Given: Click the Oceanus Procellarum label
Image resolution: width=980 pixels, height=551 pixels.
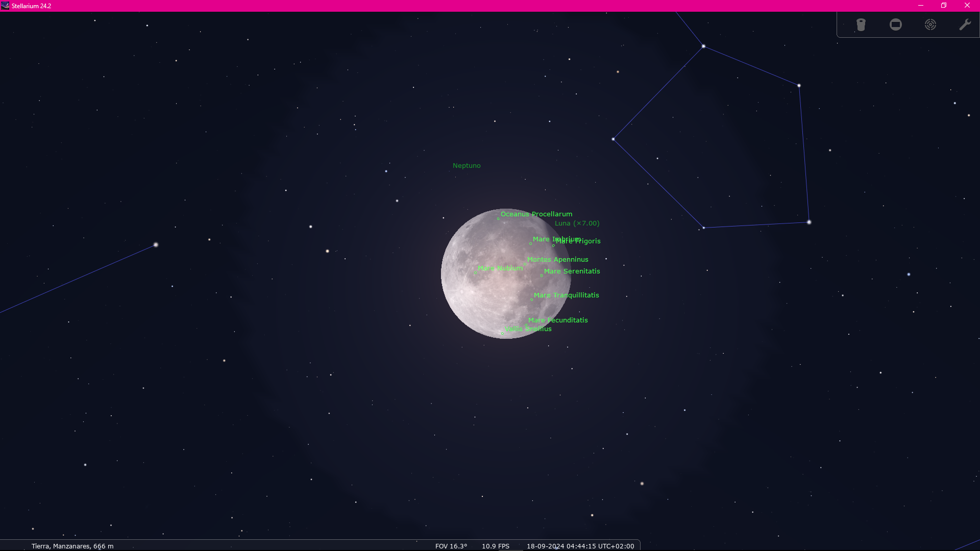Looking at the screenshot, I should pyautogui.click(x=536, y=214).
